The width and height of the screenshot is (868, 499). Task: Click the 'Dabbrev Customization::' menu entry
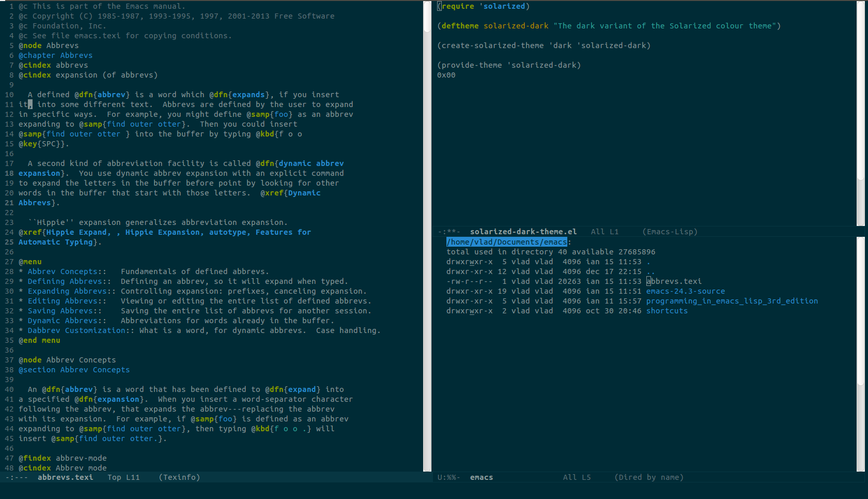click(81, 330)
